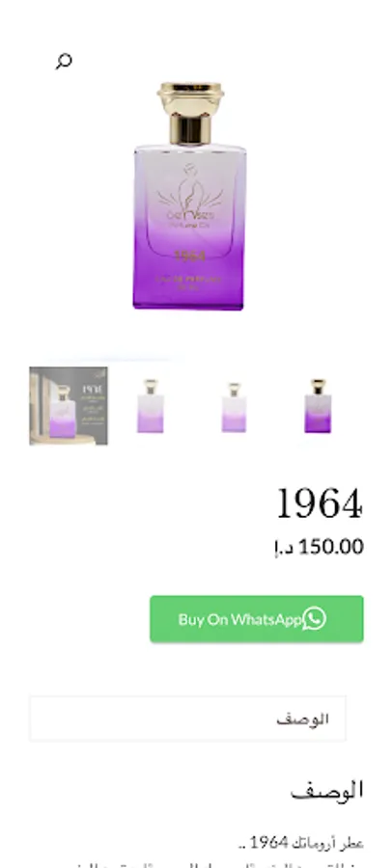Viewport: 392px width, 868px height.
Task: Select the dark purple bottle thumbnail
Action: point(318,406)
